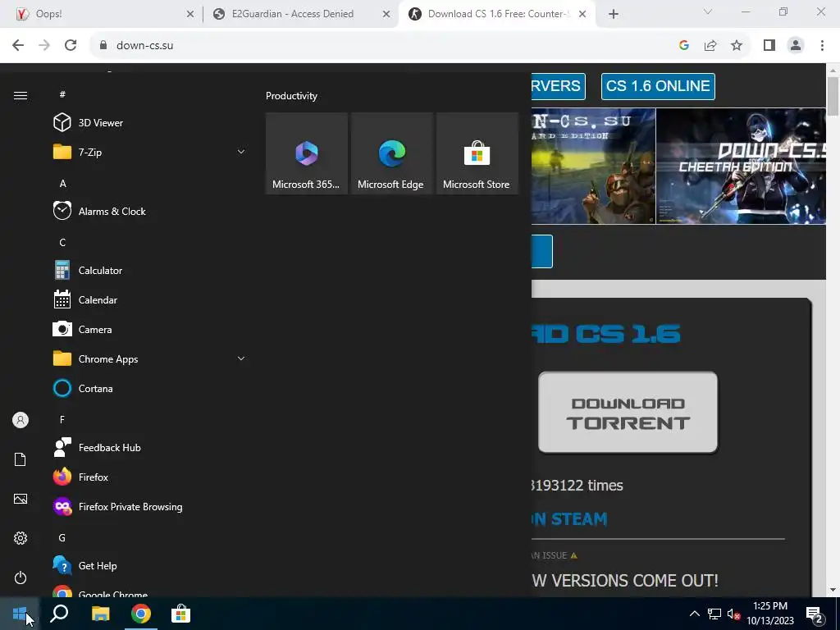Image resolution: width=840 pixels, height=630 pixels.
Task: Open the notification center icon
Action: [815, 614]
